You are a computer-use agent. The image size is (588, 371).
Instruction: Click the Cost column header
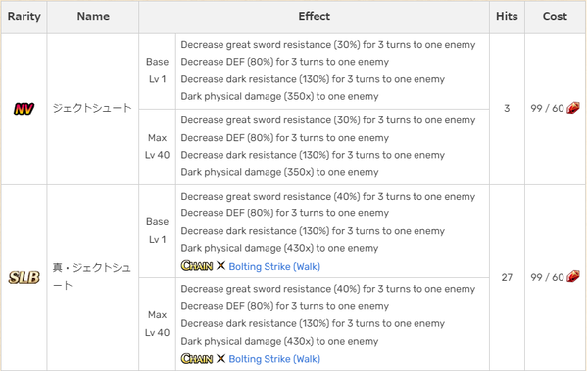[555, 16]
